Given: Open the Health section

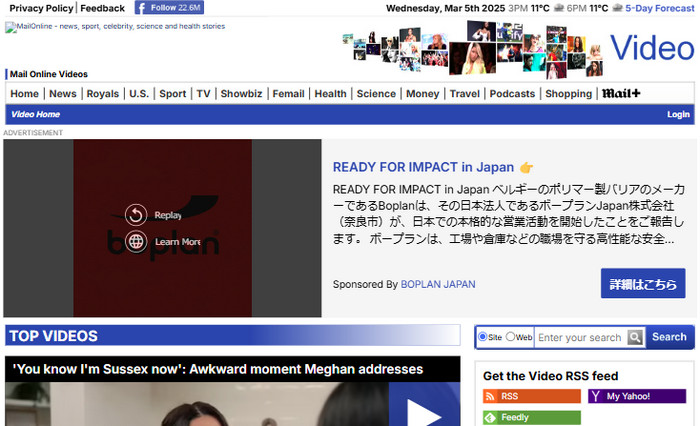Looking at the screenshot, I should (x=330, y=94).
